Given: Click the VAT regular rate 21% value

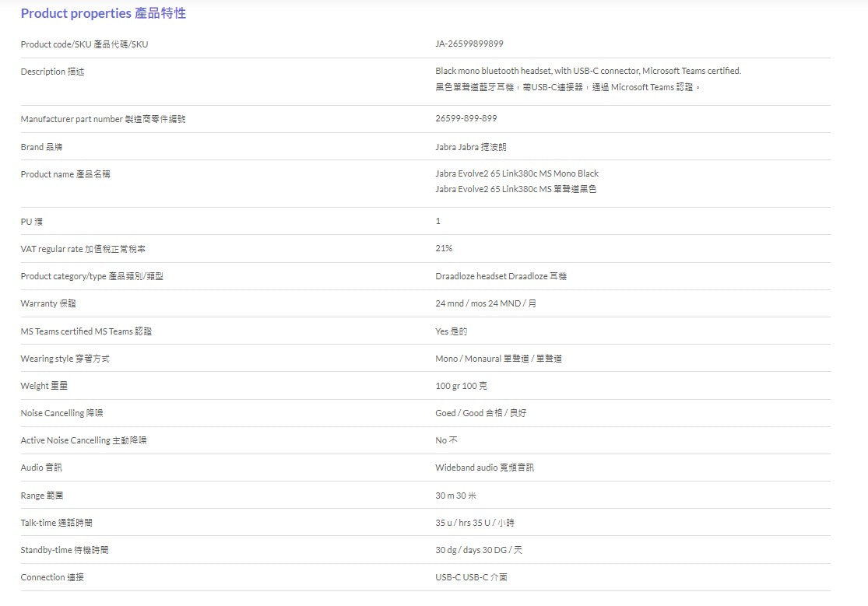Looking at the screenshot, I should coord(444,248).
